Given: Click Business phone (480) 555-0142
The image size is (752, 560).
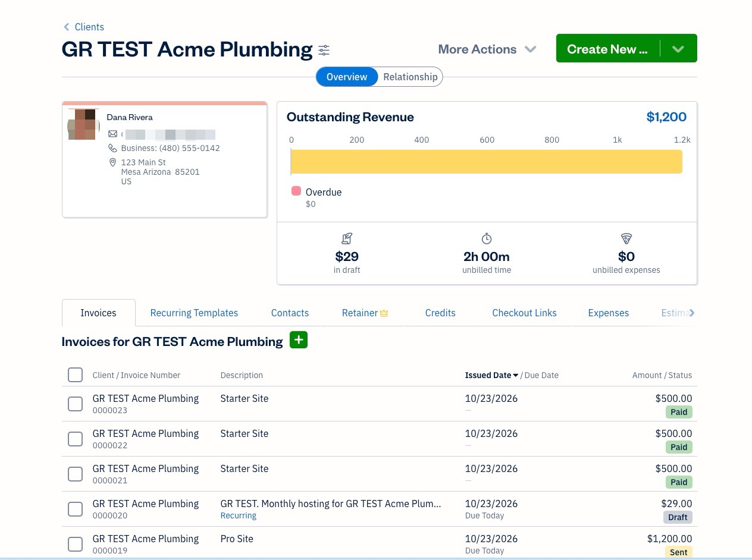Looking at the screenshot, I should (170, 148).
